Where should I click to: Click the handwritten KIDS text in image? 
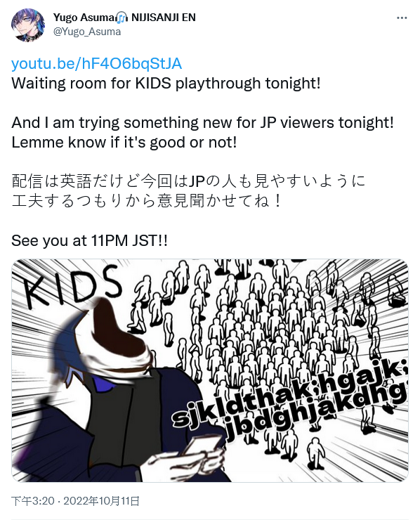coord(72,287)
